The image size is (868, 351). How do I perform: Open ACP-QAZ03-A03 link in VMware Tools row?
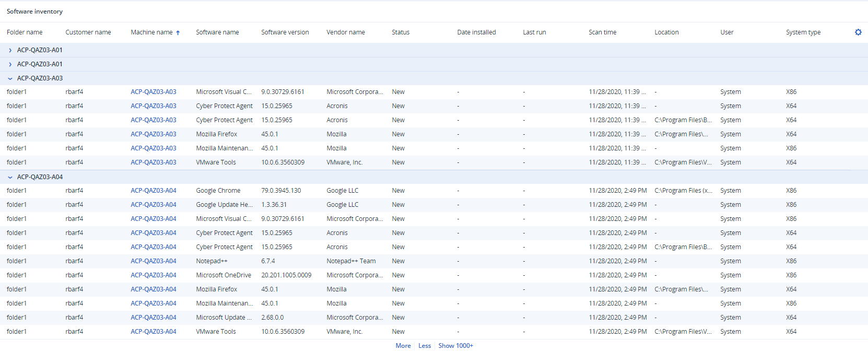tap(154, 162)
